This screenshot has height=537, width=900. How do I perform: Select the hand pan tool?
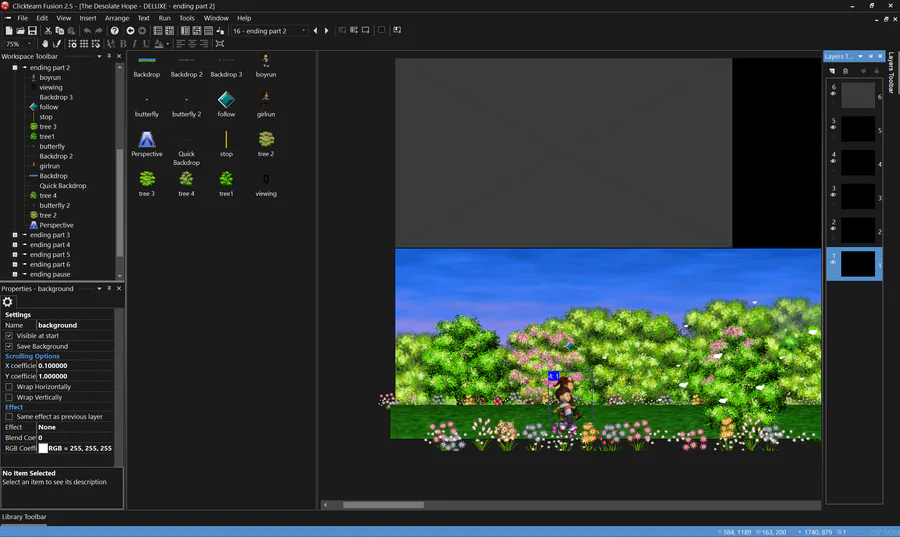coord(45,44)
